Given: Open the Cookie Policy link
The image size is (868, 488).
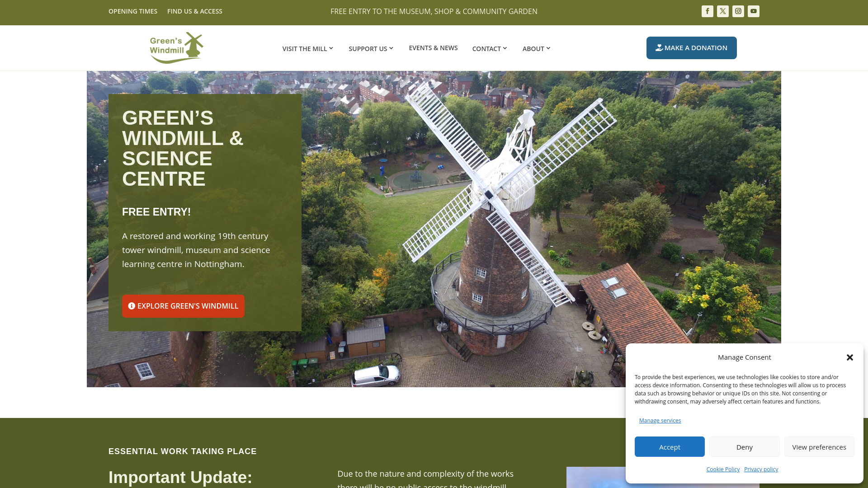Looking at the screenshot, I should [723, 469].
